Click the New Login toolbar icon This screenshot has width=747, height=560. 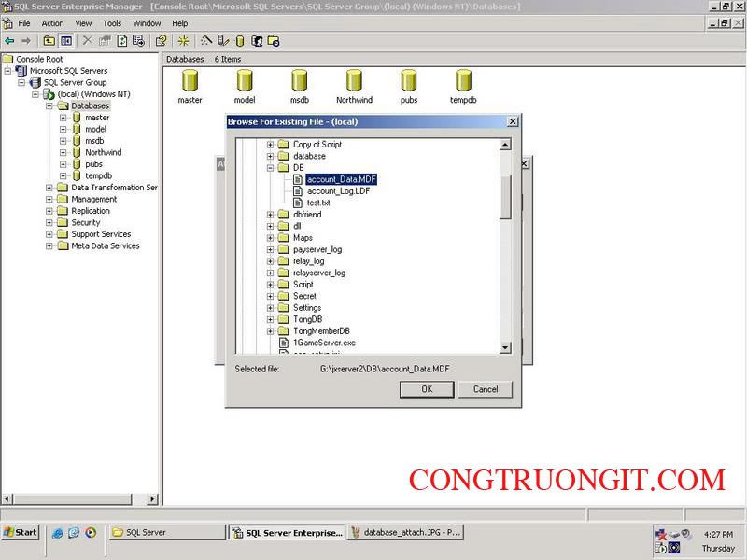coord(257,41)
